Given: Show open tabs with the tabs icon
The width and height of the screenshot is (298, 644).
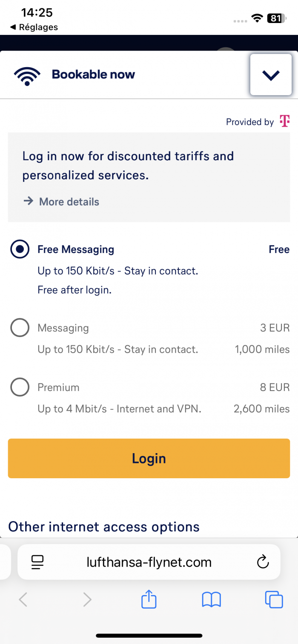Looking at the screenshot, I should 274,600.
